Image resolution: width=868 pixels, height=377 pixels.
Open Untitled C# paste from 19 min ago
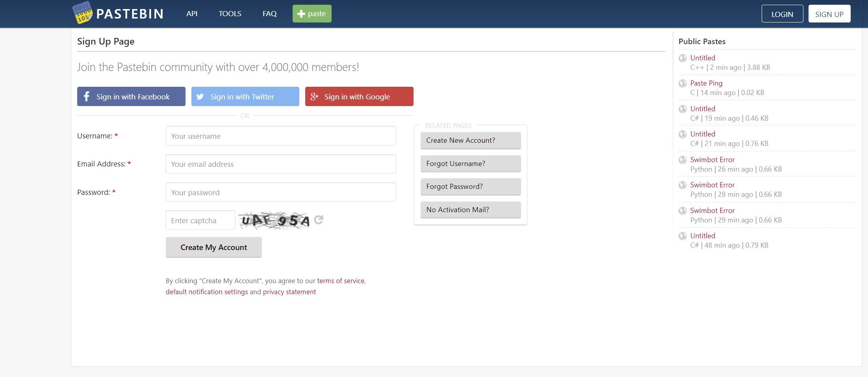(x=703, y=109)
